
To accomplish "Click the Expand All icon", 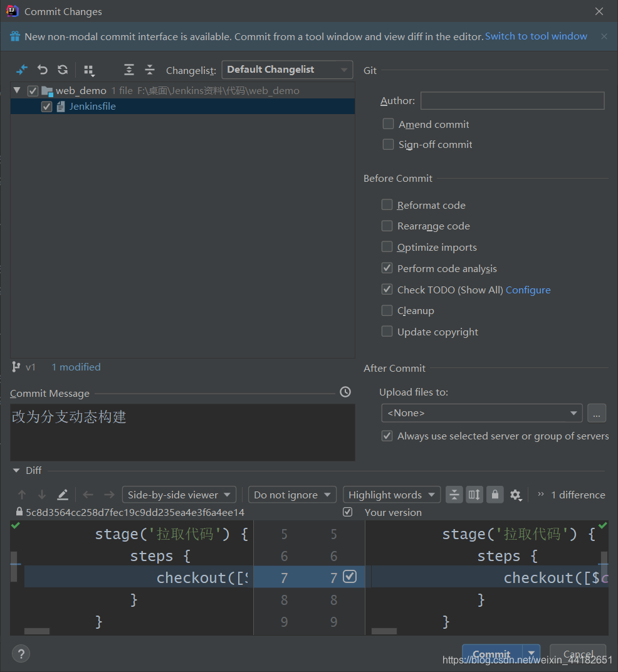I will tap(128, 70).
